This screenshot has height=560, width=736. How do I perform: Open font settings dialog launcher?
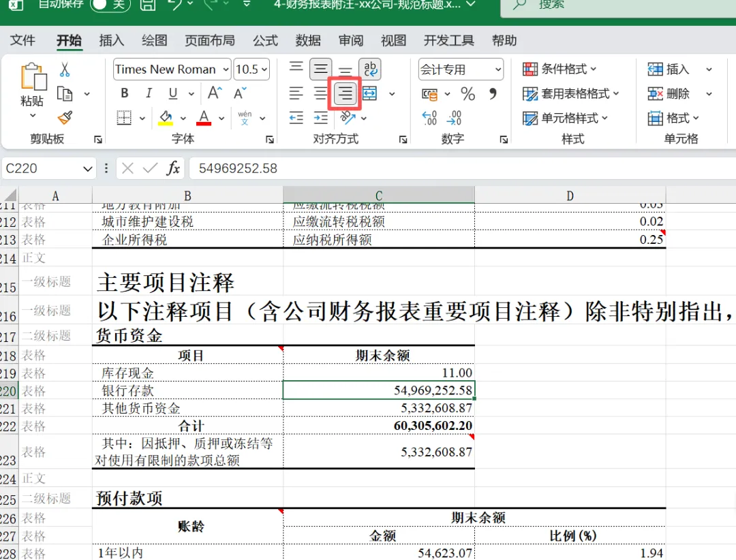point(270,140)
